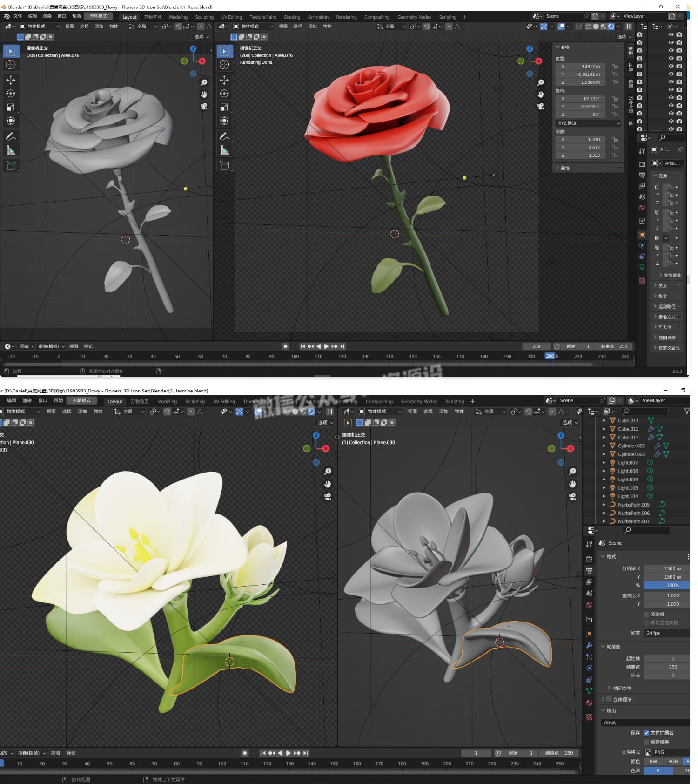Open World properties tab in Jasmine window
698x784 pixels.
[589, 605]
